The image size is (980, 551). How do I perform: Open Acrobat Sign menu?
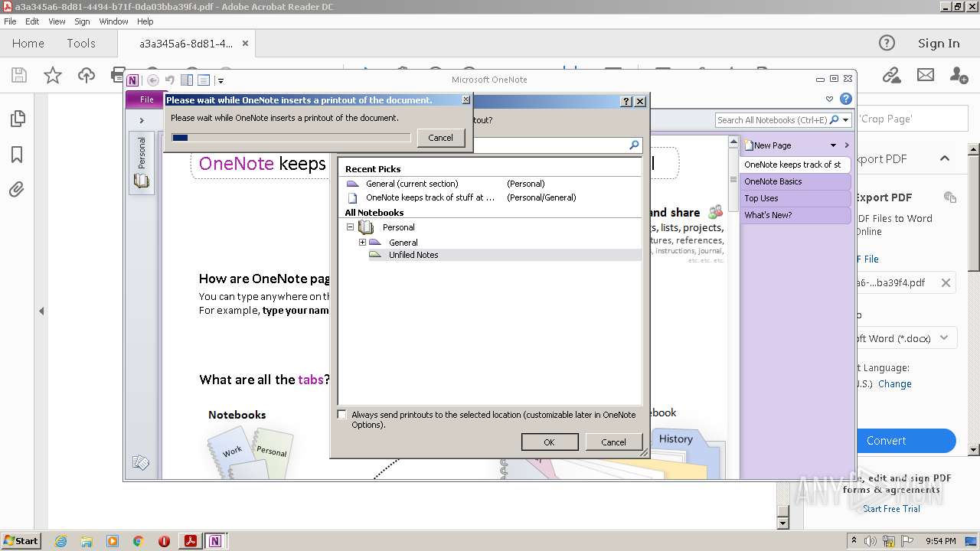(82, 21)
